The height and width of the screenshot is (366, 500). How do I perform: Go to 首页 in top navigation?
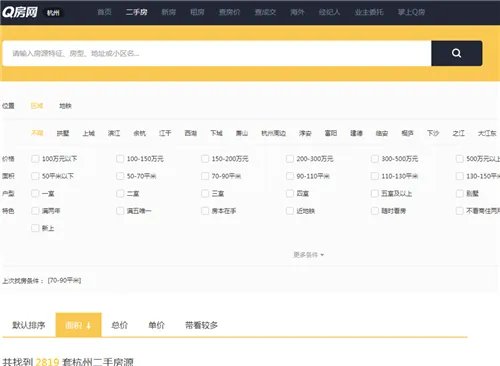click(x=104, y=12)
